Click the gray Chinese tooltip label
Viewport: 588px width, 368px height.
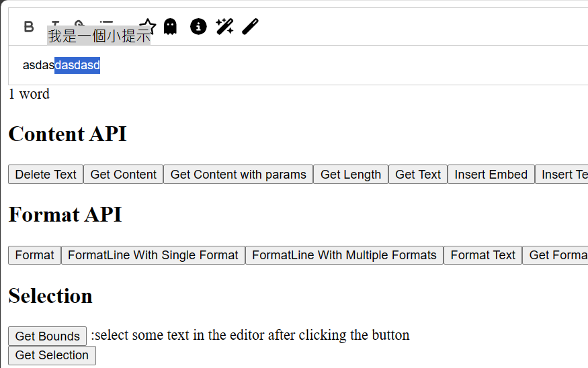[99, 36]
